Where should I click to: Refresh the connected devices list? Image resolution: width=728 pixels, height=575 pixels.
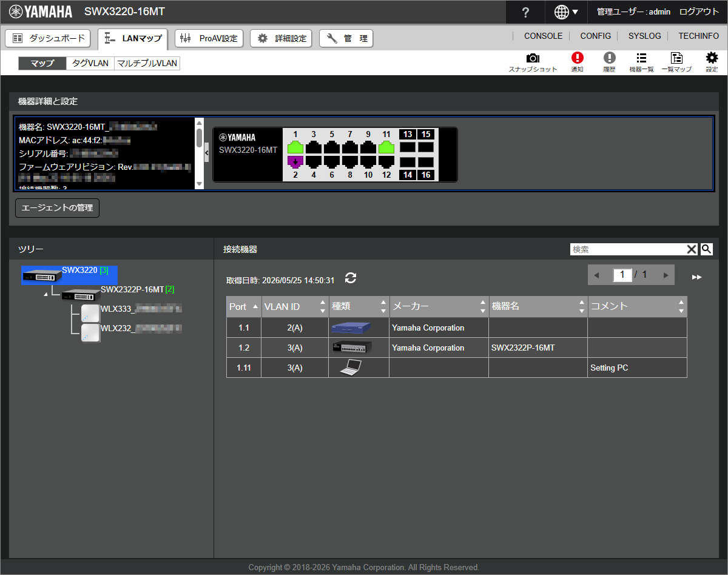click(351, 278)
